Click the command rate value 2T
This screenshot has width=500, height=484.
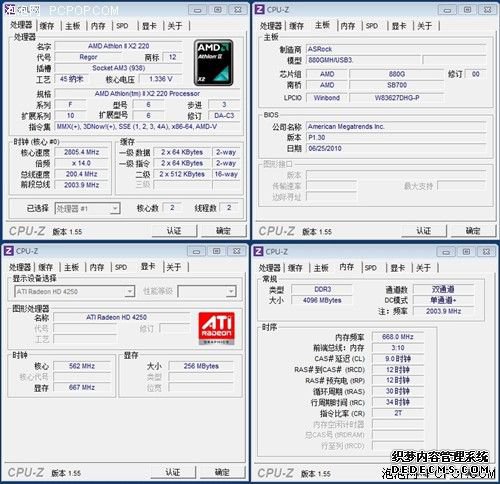click(398, 413)
